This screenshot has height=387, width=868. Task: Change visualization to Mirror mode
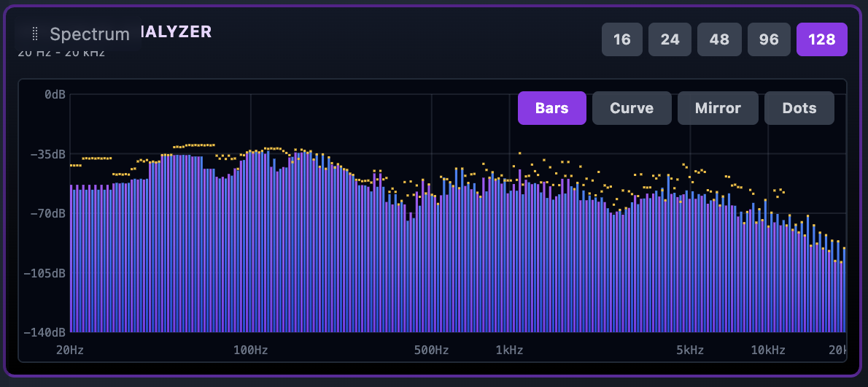pos(718,108)
